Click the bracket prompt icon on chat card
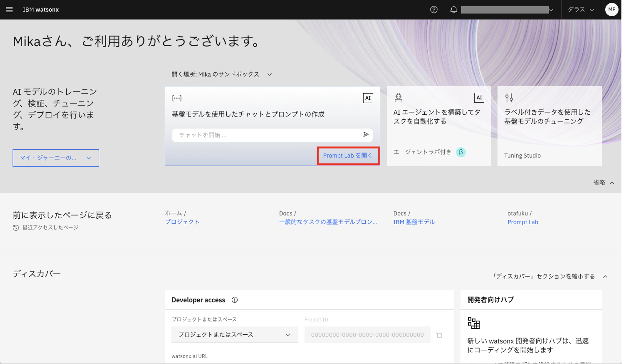This screenshot has height=364, width=622. coord(177,98)
